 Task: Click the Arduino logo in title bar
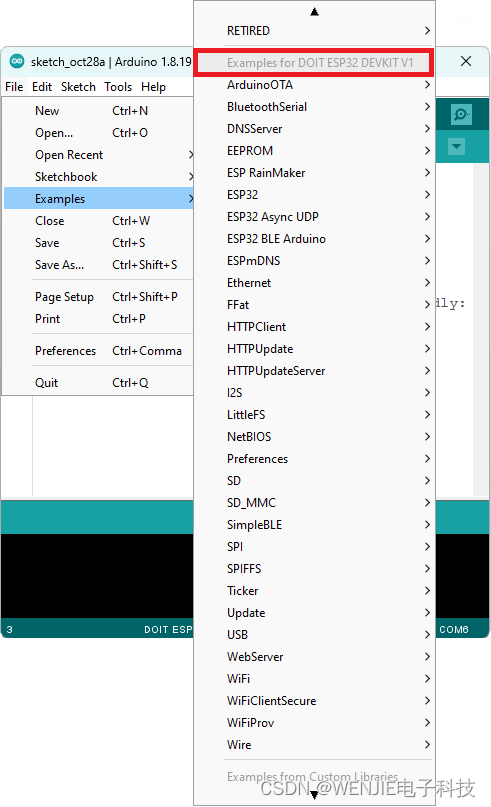pos(17,61)
